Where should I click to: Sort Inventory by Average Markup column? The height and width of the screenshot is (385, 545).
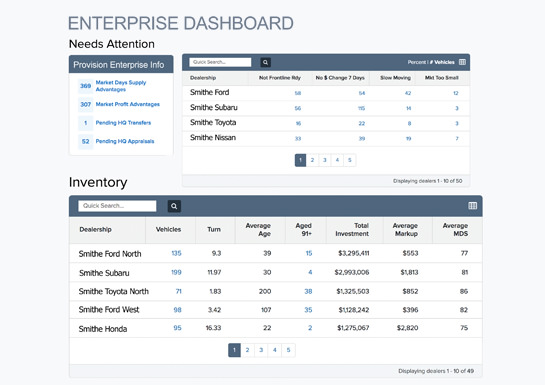[x=405, y=230]
